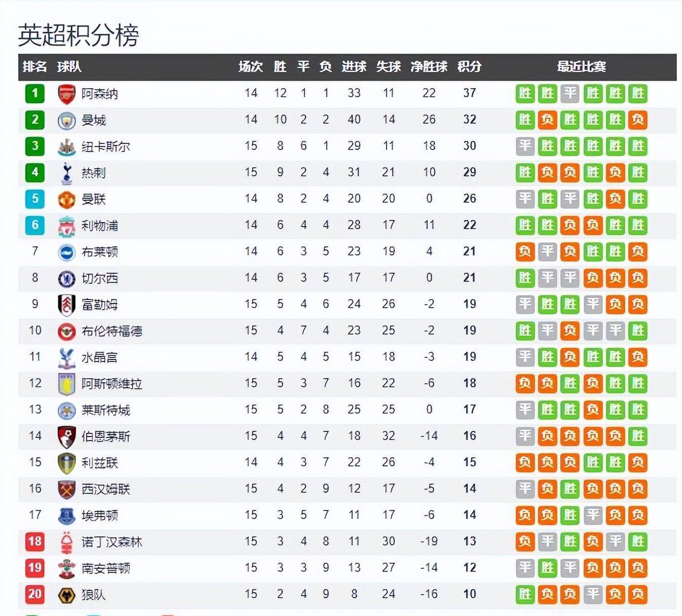The width and height of the screenshot is (682, 616).
Task: Click the Tottenham cockerel logo
Action: [66, 173]
